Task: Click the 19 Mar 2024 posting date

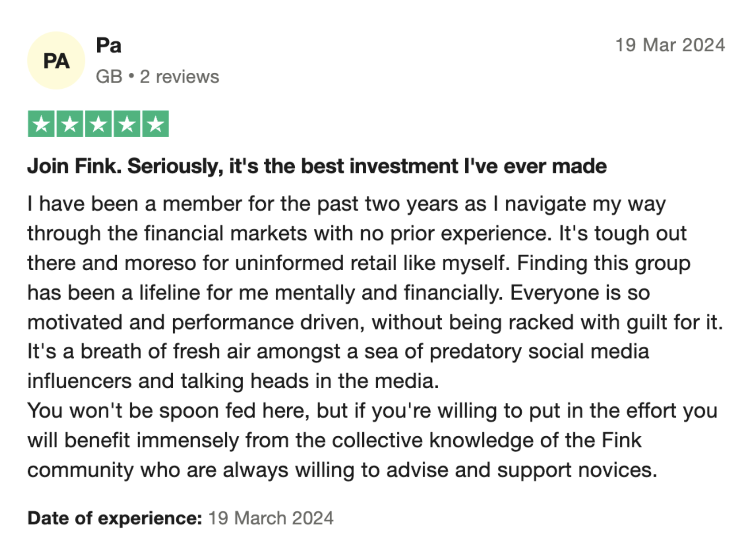Action: (670, 45)
